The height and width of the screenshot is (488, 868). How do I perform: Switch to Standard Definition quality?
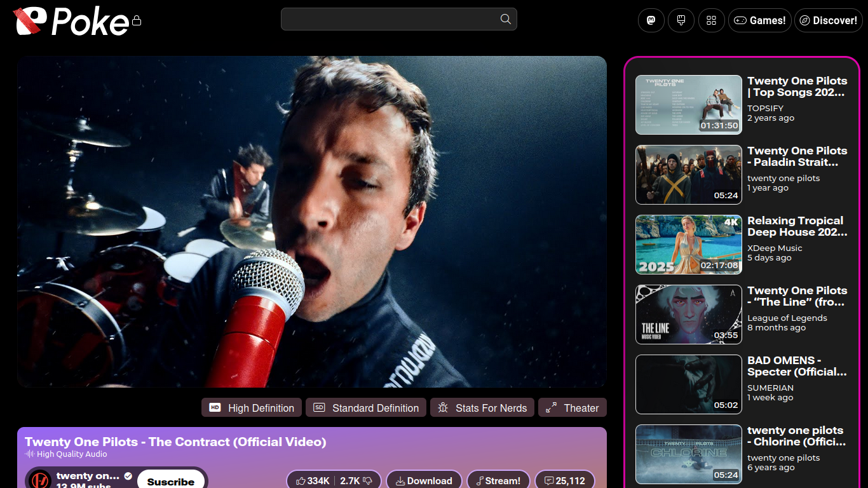pos(366,408)
